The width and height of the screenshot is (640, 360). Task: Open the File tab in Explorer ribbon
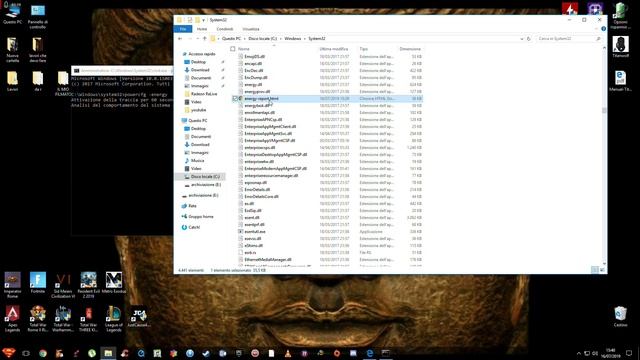[x=183, y=29]
